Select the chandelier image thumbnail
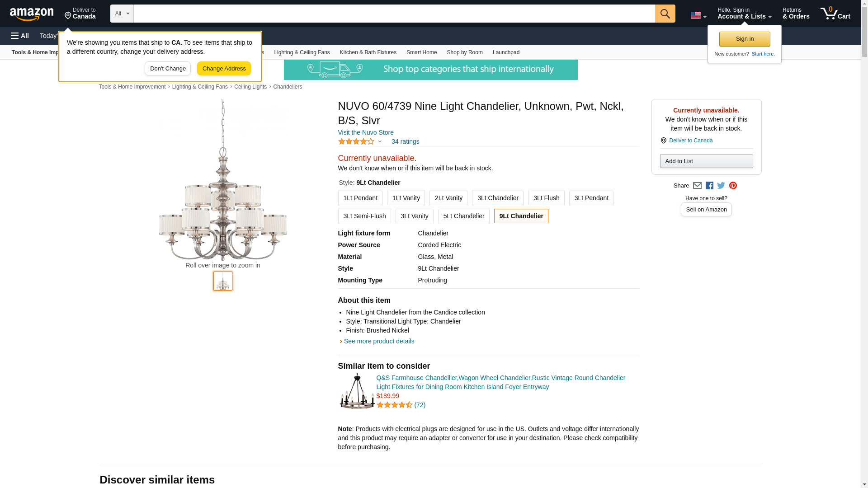Image resolution: width=868 pixels, height=488 pixels. [x=222, y=281]
